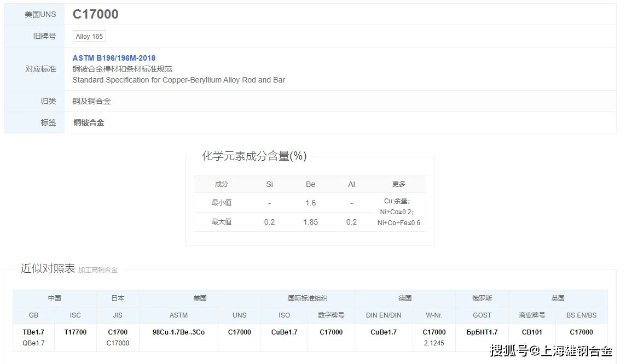Open the T17700 ISC grade entry
626x364 pixels.
[x=75, y=332]
